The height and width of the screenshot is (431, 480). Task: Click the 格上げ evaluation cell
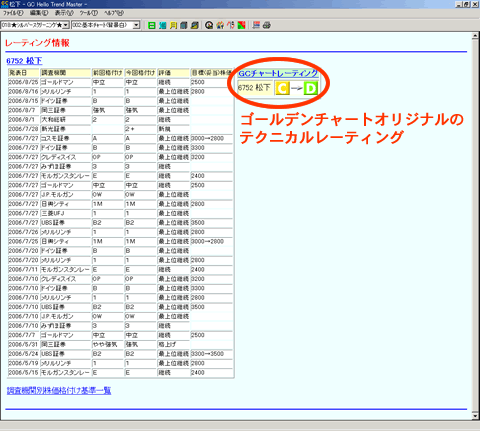173,344
